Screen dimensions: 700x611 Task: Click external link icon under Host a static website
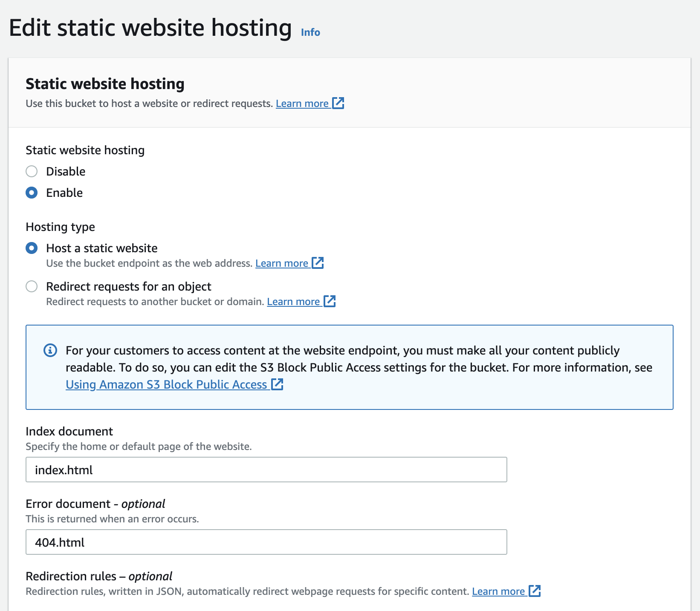pos(318,263)
